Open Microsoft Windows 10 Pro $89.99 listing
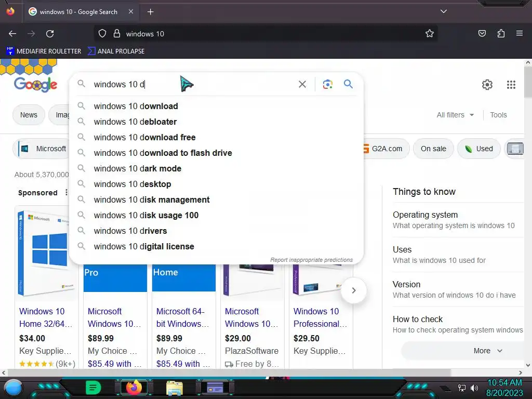This screenshot has width=532, height=399. tap(114, 317)
